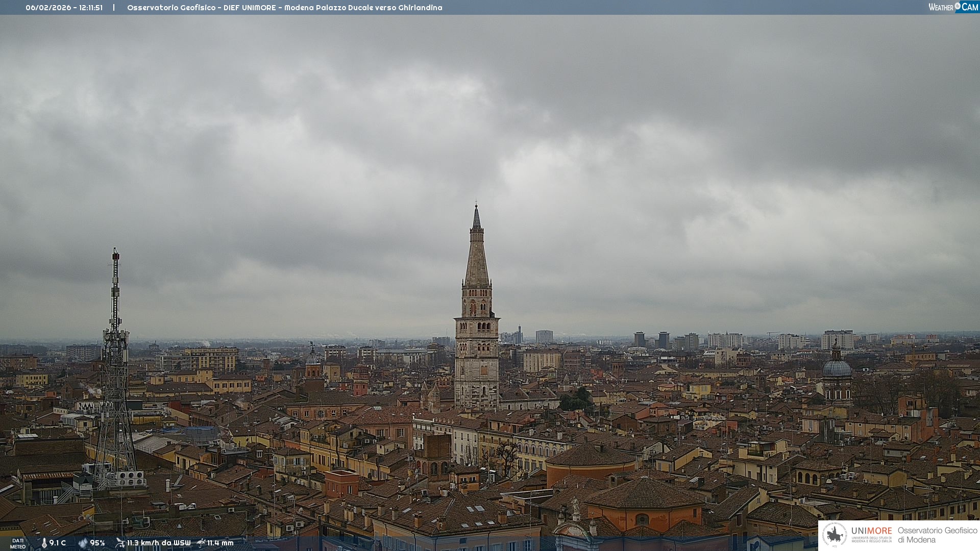Click the blue-grey church dome
Image resolution: width=980 pixels, height=551 pixels.
837,368
